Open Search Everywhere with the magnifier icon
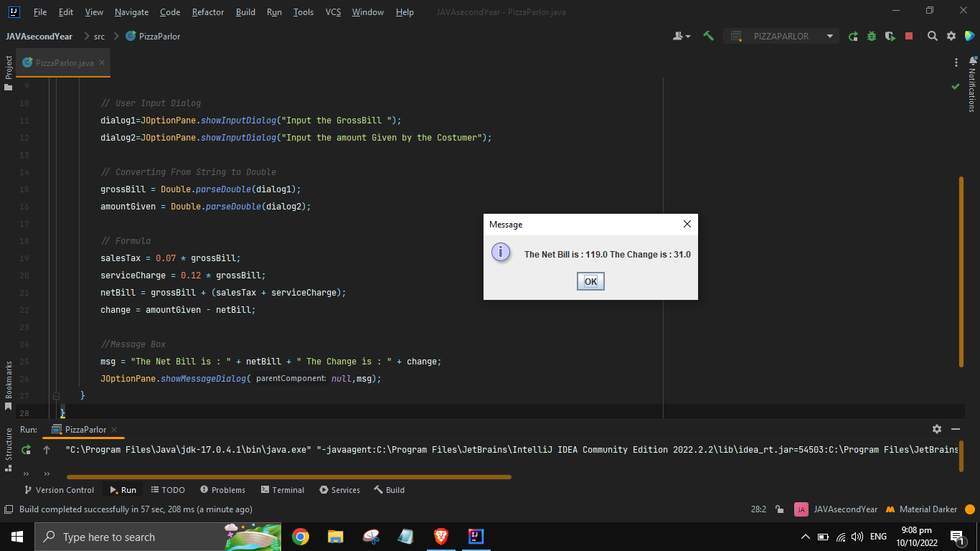This screenshot has height=551, width=980. [x=932, y=36]
